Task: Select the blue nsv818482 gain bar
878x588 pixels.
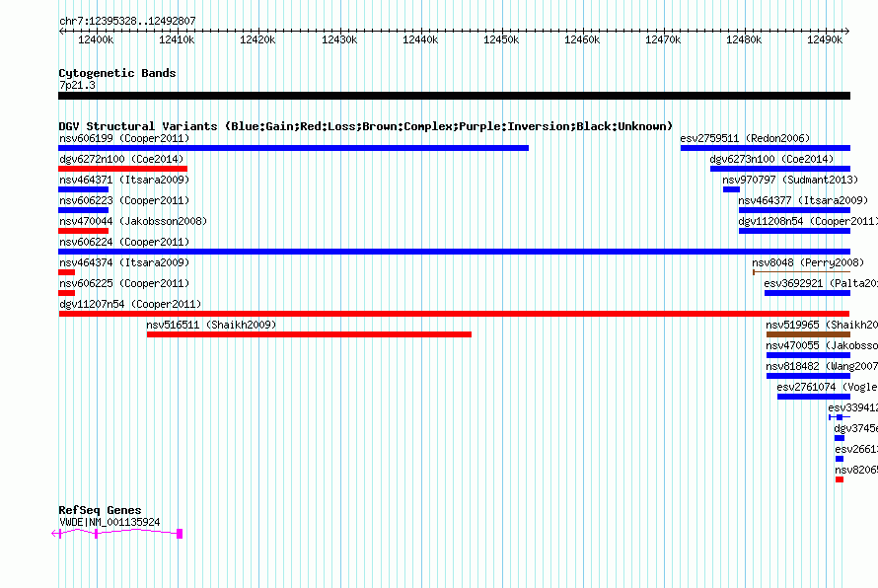Action: tap(808, 376)
